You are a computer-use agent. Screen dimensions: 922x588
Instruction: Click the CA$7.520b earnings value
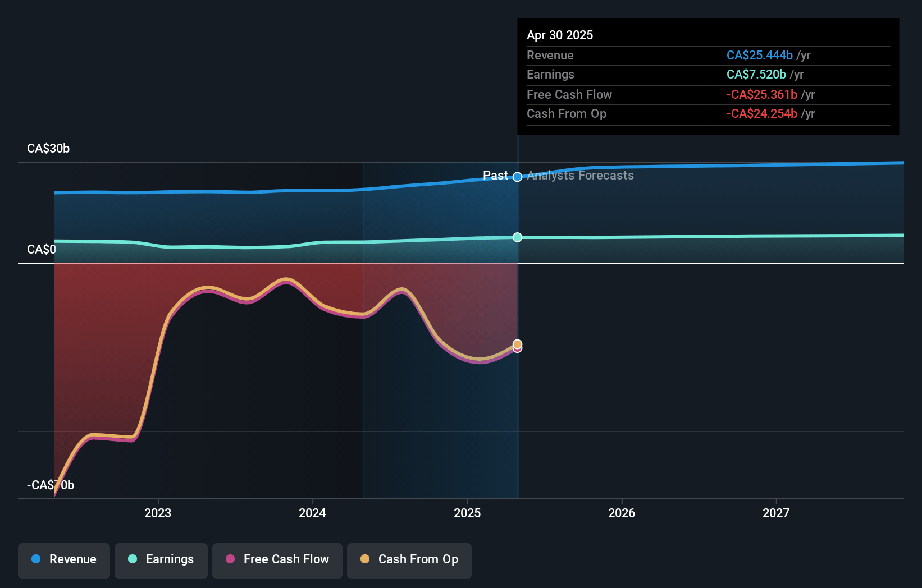(x=756, y=74)
